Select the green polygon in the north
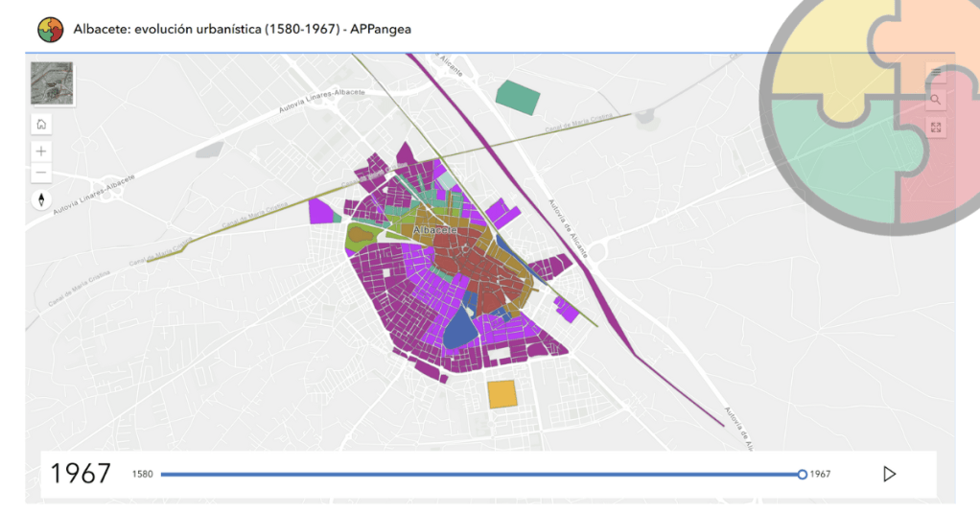 tap(518, 97)
